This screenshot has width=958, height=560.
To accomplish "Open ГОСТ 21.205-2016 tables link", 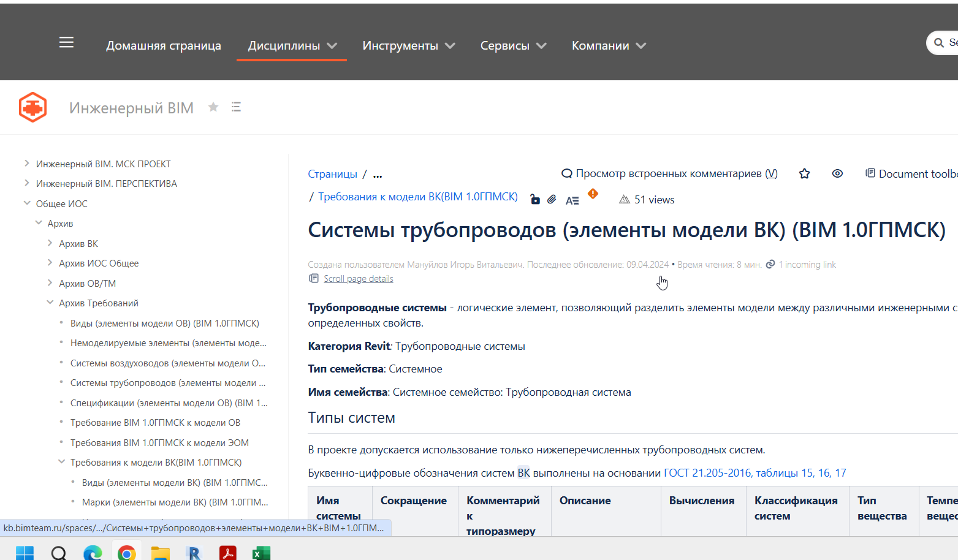I will point(755,473).
